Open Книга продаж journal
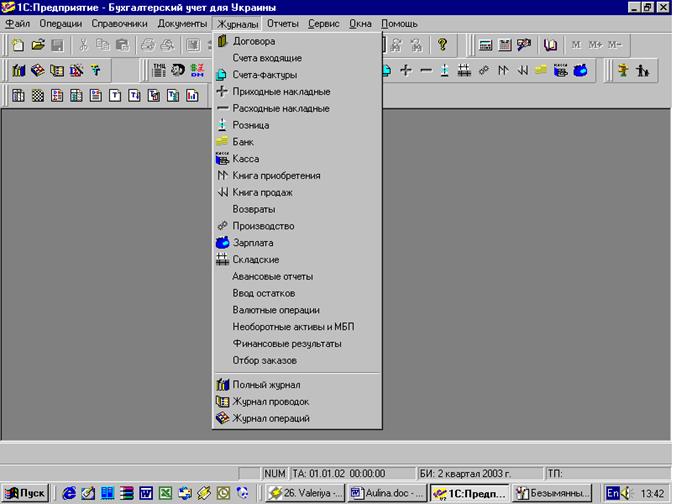Screen dimensions: 687x504 pos(262,192)
